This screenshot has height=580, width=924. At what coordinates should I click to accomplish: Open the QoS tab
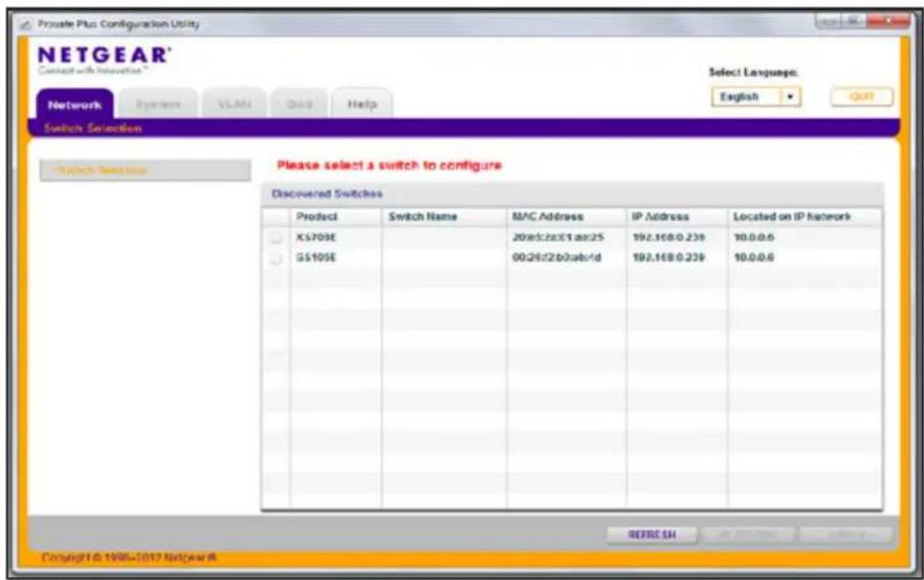click(x=299, y=105)
